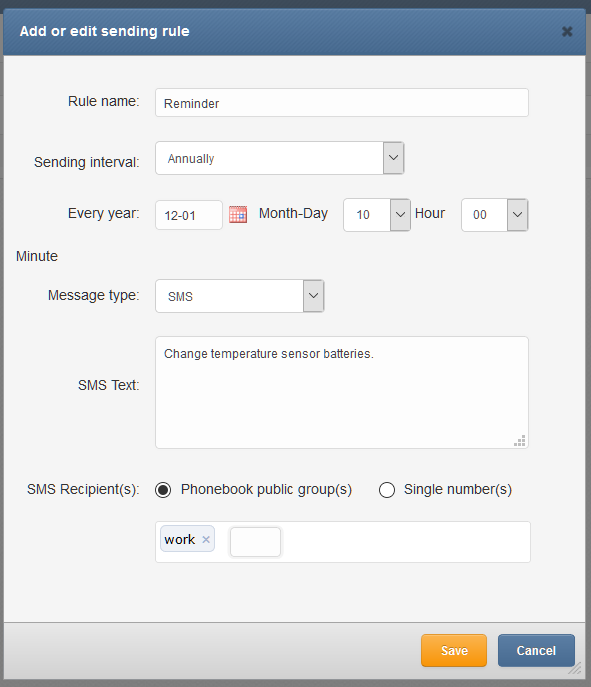Viewport: 591px width, 687px height.
Task: Edit the Every year date field
Action: (x=189, y=215)
